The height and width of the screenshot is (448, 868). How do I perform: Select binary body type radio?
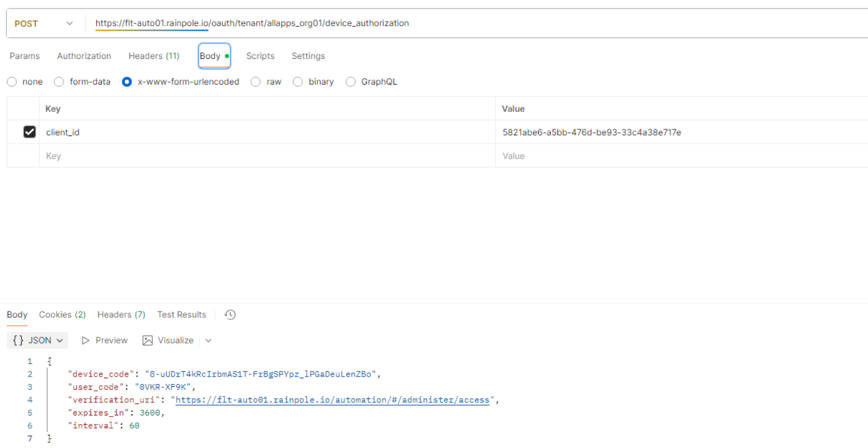(297, 82)
